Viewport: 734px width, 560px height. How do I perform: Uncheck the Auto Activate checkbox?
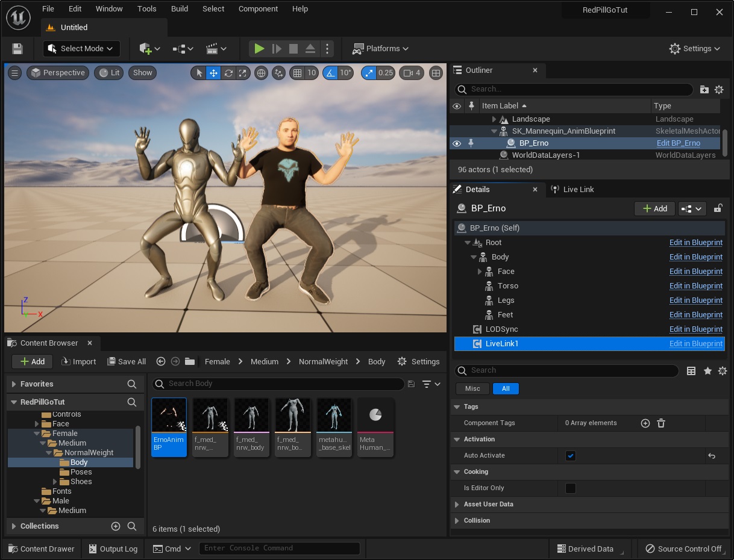(x=571, y=456)
